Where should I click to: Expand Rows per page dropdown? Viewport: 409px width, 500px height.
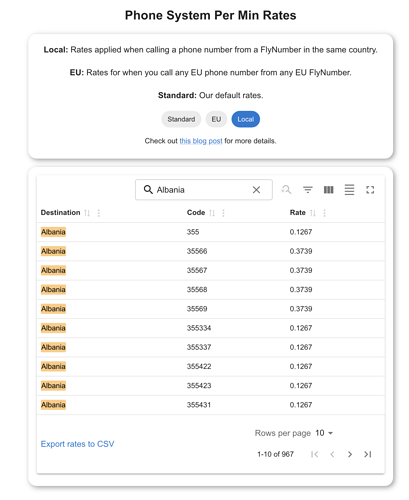(324, 433)
